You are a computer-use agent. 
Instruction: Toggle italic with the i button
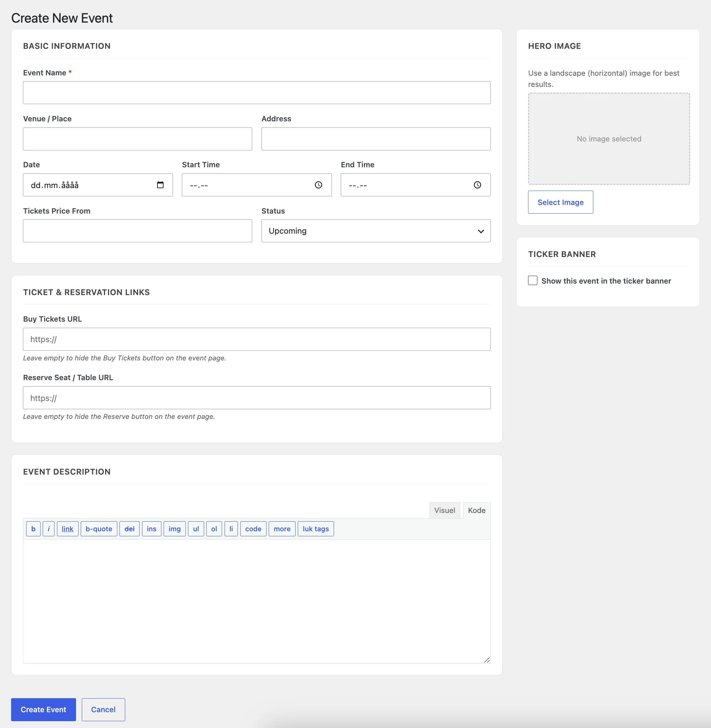48,529
